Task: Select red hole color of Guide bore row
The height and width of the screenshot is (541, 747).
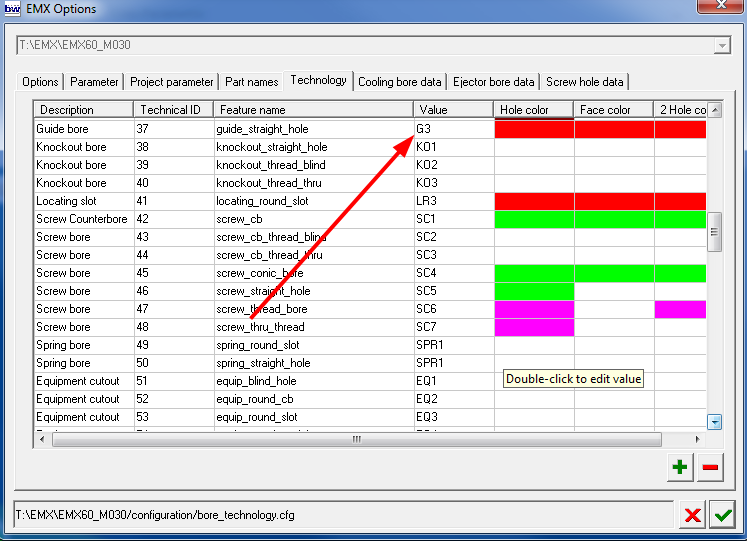Action: coord(534,129)
